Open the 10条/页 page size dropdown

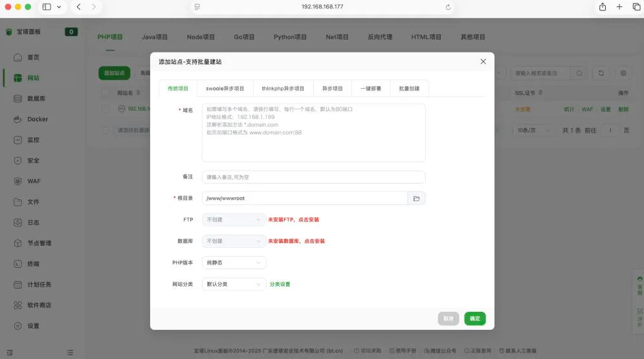pos(533,130)
